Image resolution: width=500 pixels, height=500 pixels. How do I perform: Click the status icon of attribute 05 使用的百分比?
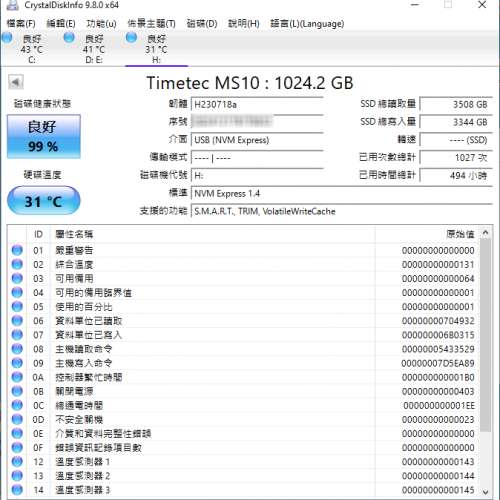17,306
